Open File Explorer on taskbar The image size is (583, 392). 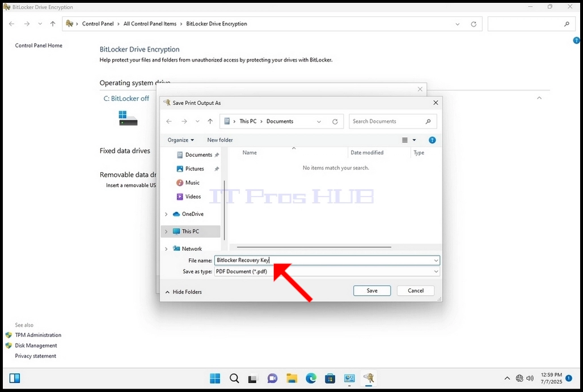click(x=292, y=378)
